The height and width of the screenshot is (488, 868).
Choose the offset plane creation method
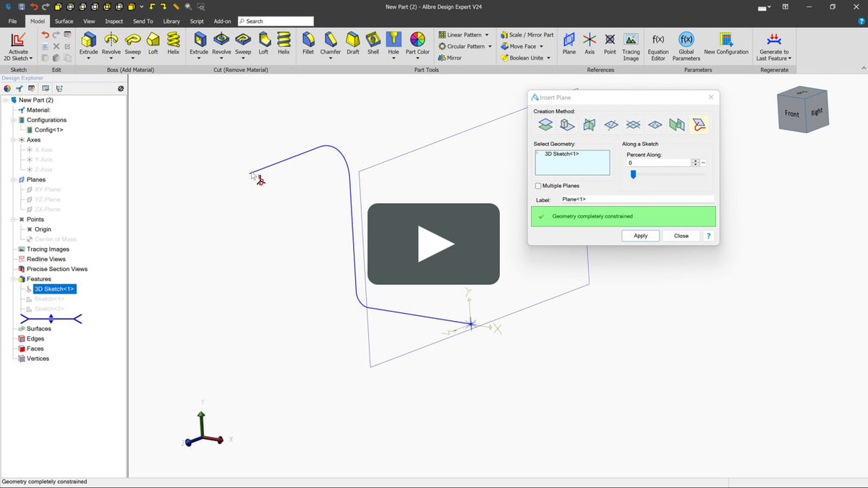(545, 125)
